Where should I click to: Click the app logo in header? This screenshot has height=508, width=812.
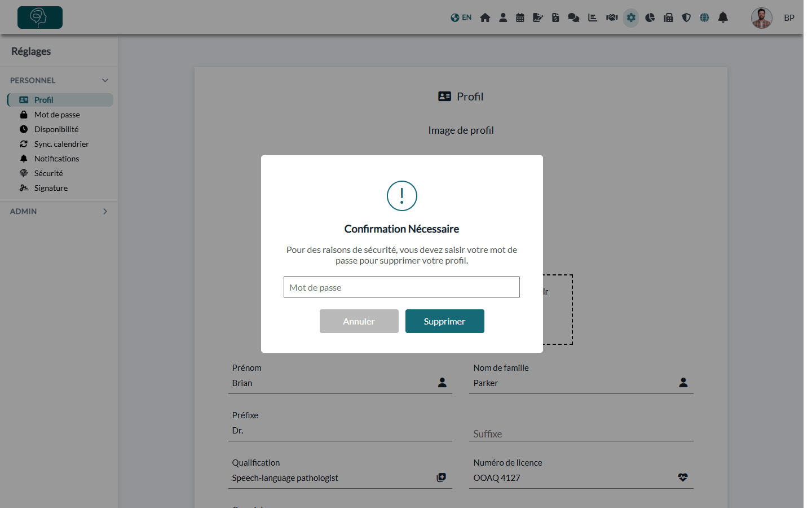pos(40,17)
